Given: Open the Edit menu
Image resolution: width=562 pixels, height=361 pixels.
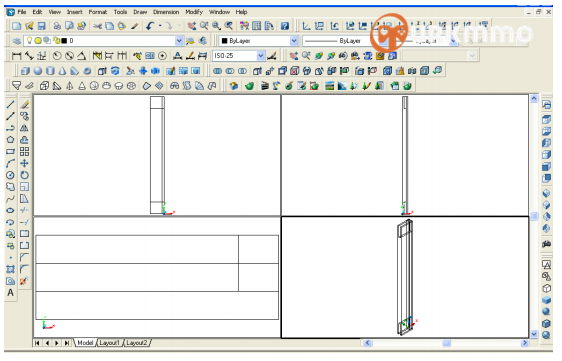Looking at the screenshot, I should point(37,12).
